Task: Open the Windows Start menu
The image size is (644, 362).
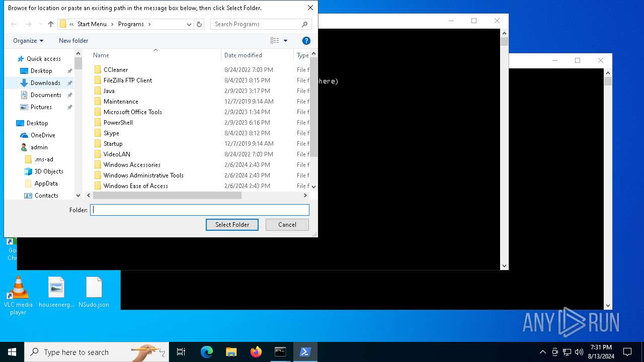Action: pos(12,352)
